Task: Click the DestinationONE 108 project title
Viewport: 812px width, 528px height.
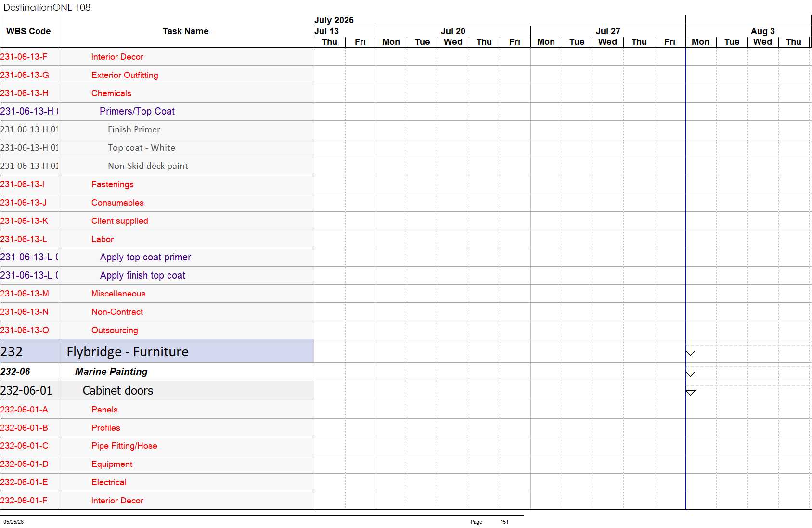Action: 47,7
